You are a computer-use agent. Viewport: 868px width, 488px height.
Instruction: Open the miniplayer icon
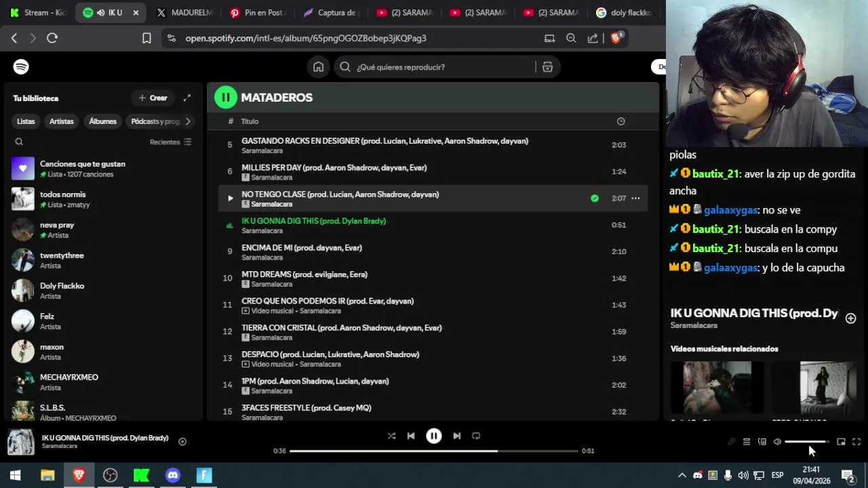(841, 441)
